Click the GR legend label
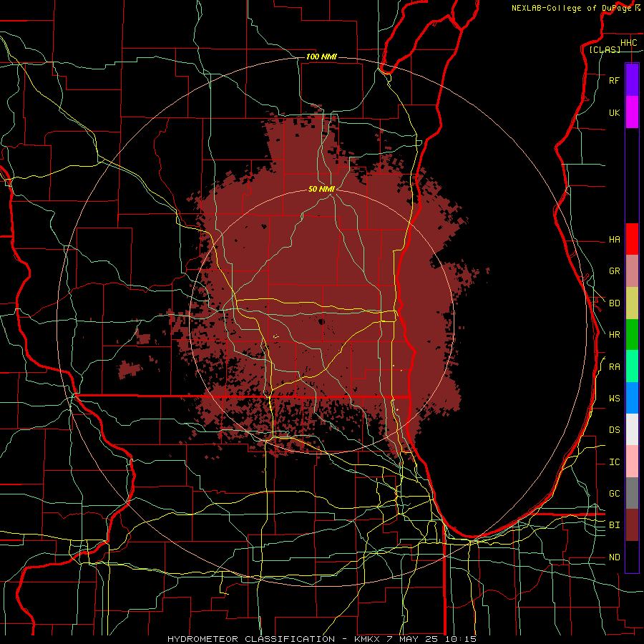 614,271
